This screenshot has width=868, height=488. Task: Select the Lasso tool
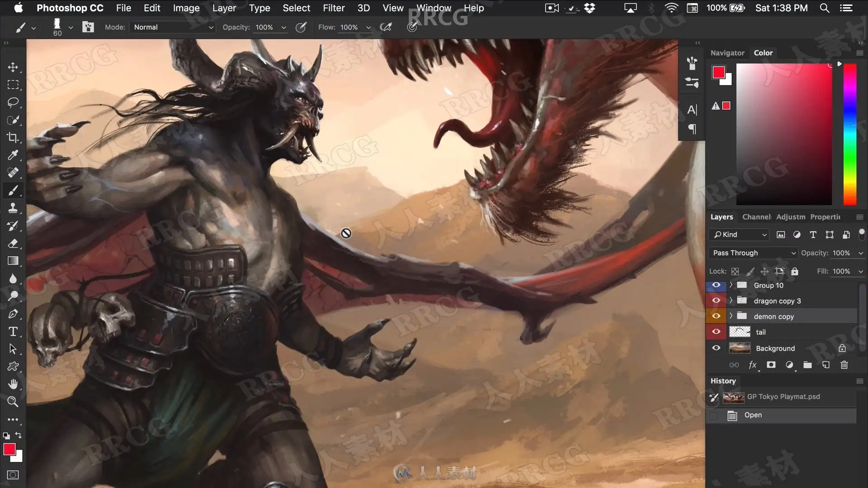pos(13,103)
